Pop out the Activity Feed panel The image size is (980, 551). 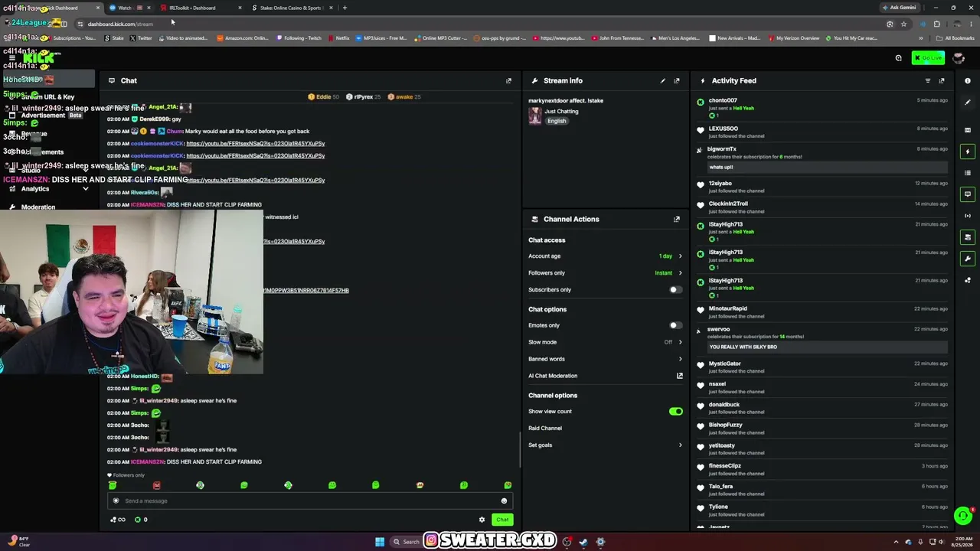pyautogui.click(x=942, y=80)
